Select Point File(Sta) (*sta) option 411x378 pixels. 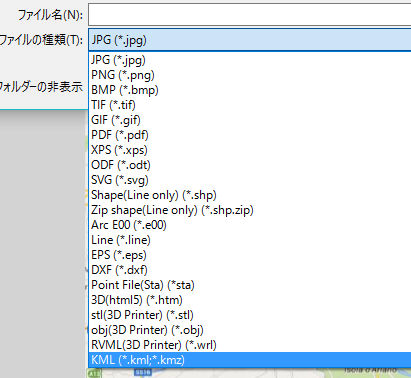click(x=250, y=285)
